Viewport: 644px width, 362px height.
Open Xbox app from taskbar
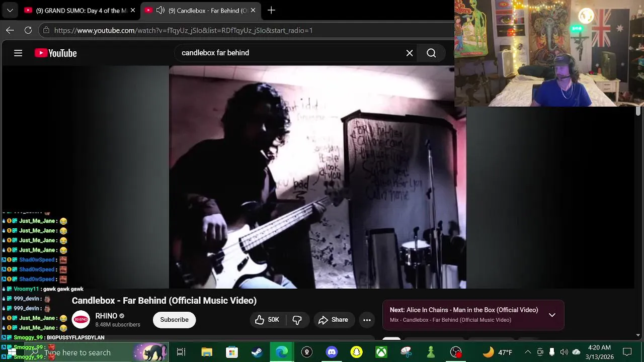381,352
